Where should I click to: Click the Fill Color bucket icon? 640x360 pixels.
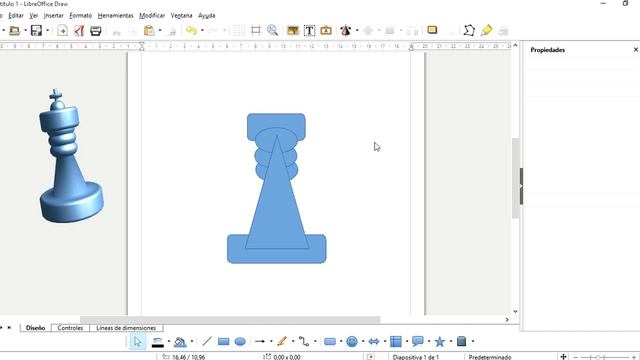[180, 342]
